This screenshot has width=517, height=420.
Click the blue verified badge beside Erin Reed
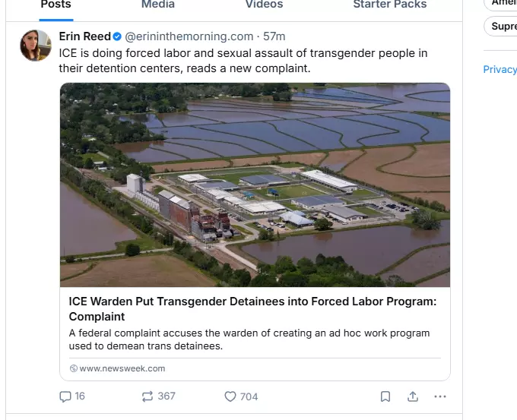coord(117,36)
